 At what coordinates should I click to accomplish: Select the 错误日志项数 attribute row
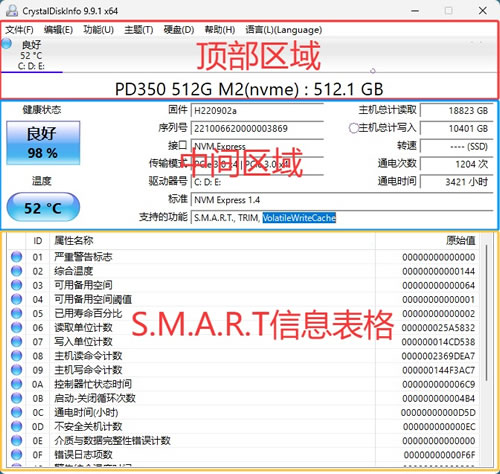coord(243,455)
